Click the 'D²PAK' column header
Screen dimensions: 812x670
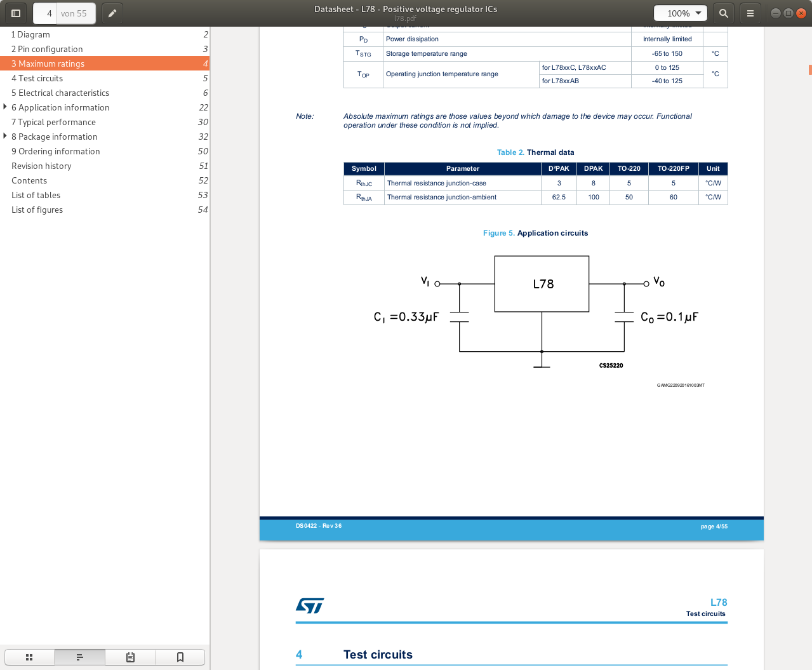[x=559, y=168]
